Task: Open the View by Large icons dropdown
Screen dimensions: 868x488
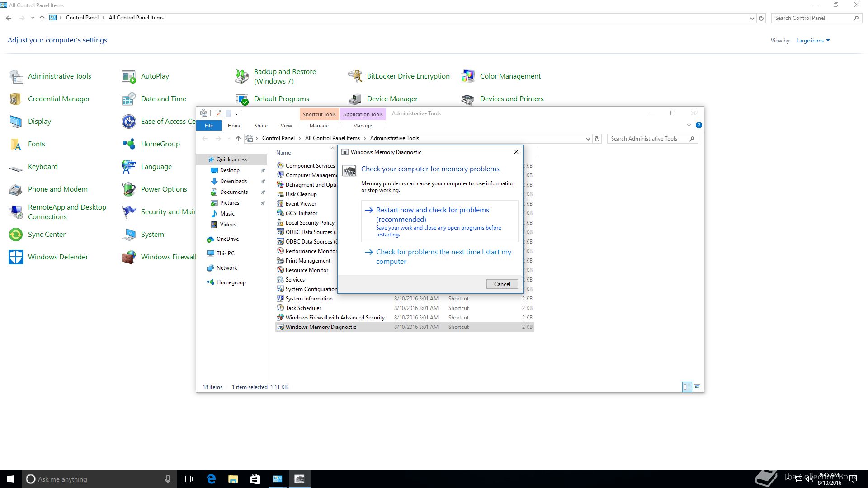Action: (x=813, y=41)
